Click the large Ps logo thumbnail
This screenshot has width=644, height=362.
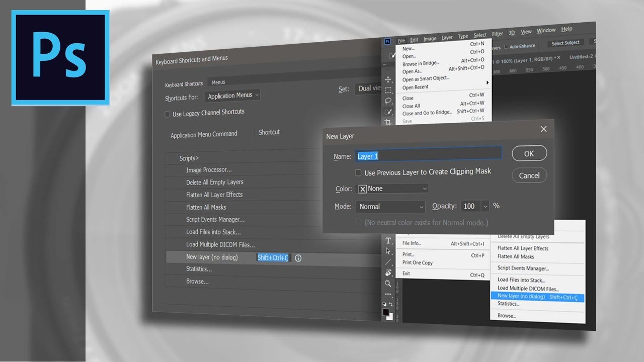pyautogui.click(x=60, y=58)
